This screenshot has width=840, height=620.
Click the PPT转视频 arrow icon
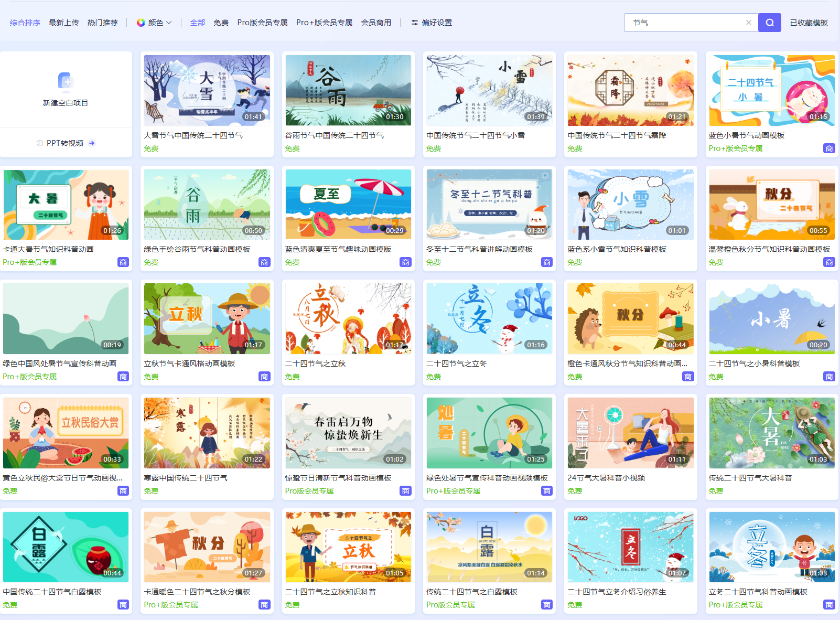click(x=92, y=143)
